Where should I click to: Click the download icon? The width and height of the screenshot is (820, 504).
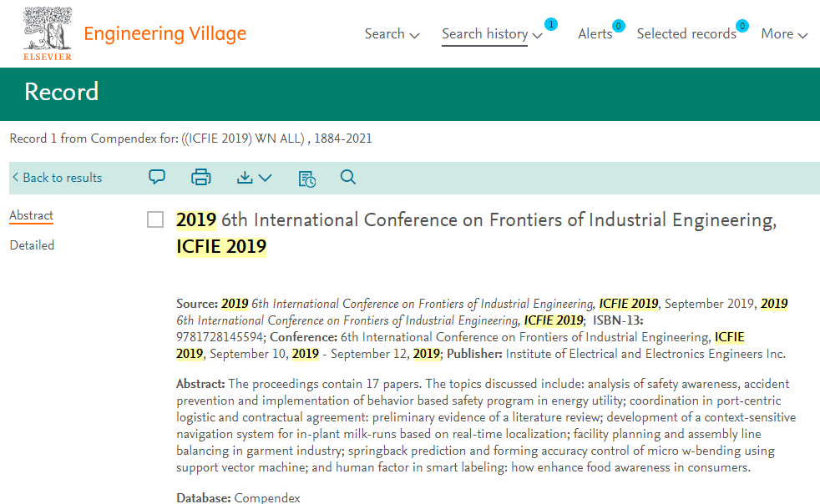point(245,178)
